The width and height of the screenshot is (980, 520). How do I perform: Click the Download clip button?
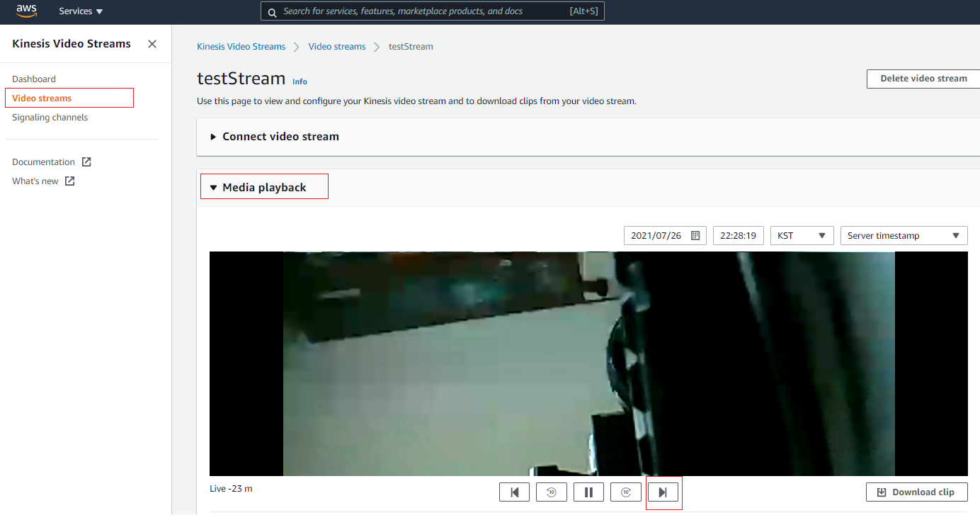tap(917, 492)
